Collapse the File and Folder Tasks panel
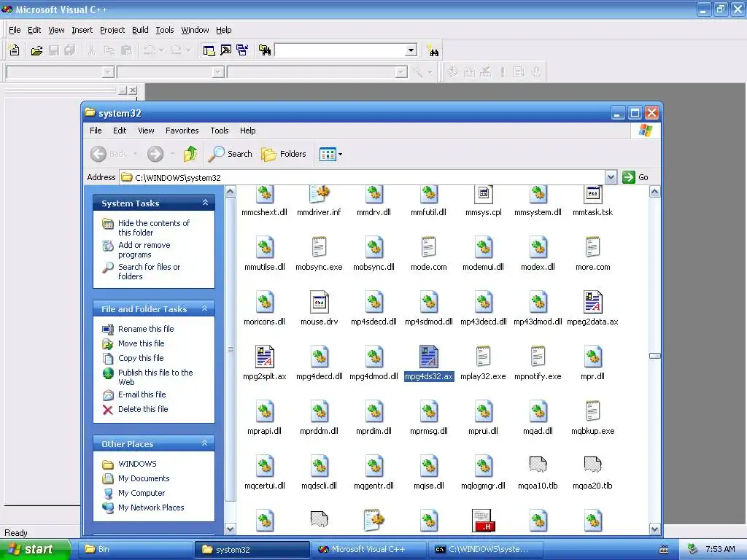The image size is (747, 560). click(205, 308)
